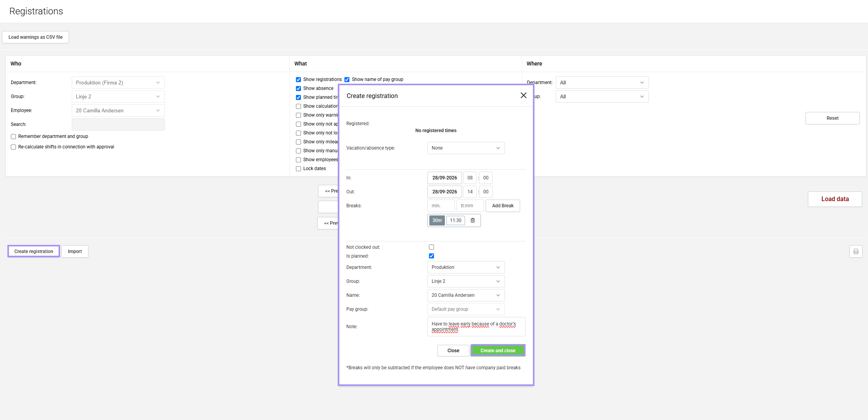Viewport: 868px width, 420px height.
Task: Click the In hour field 08
Action: click(470, 178)
